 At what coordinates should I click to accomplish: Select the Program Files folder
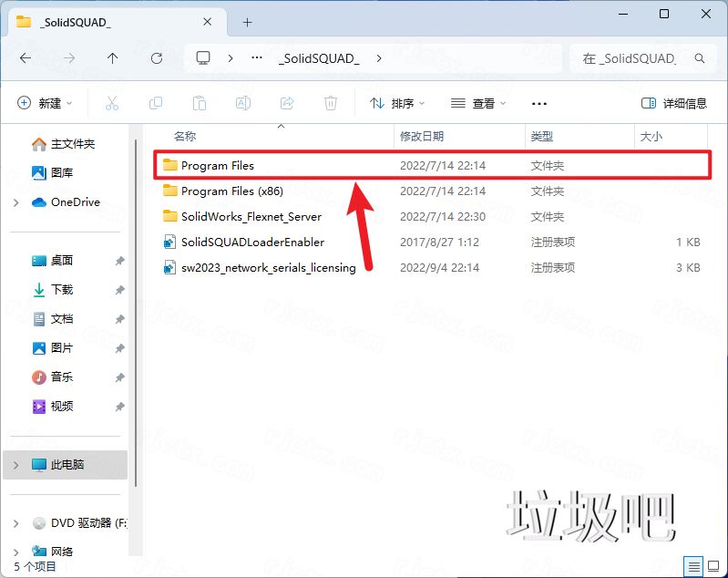[432, 165]
